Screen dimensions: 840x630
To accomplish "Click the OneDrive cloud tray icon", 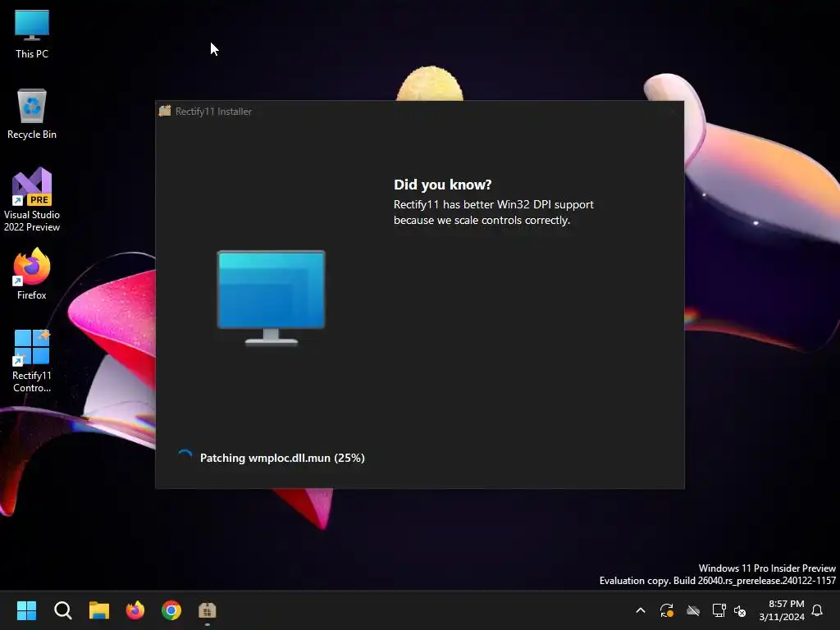I will pos(693,610).
